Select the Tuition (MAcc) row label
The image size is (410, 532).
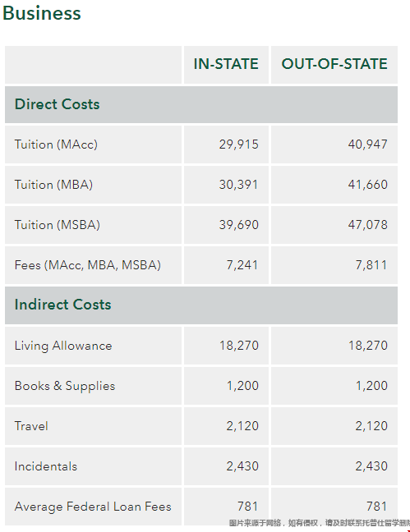point(56,144)
